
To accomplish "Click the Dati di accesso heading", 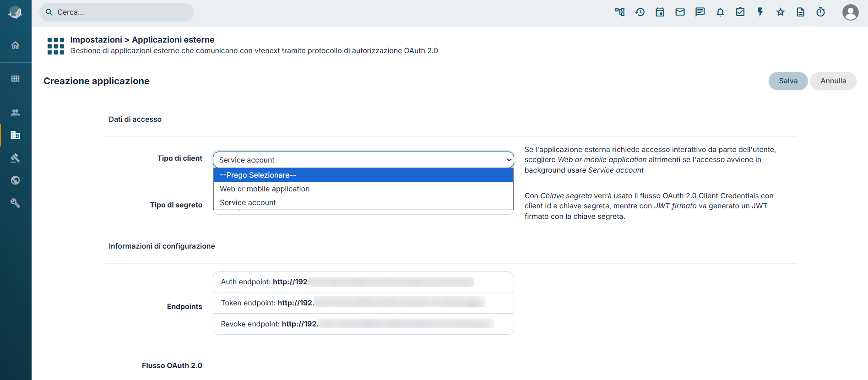I will 135,119.
